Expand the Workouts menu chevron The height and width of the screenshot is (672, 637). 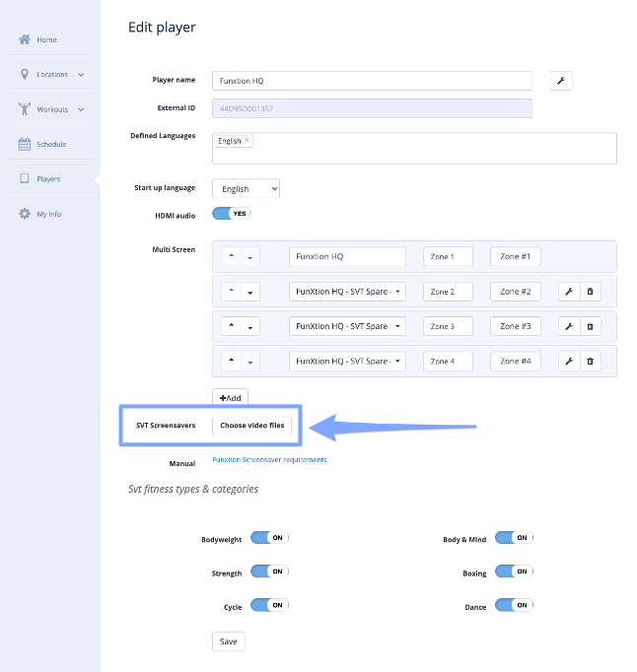(x=81, y=109)
